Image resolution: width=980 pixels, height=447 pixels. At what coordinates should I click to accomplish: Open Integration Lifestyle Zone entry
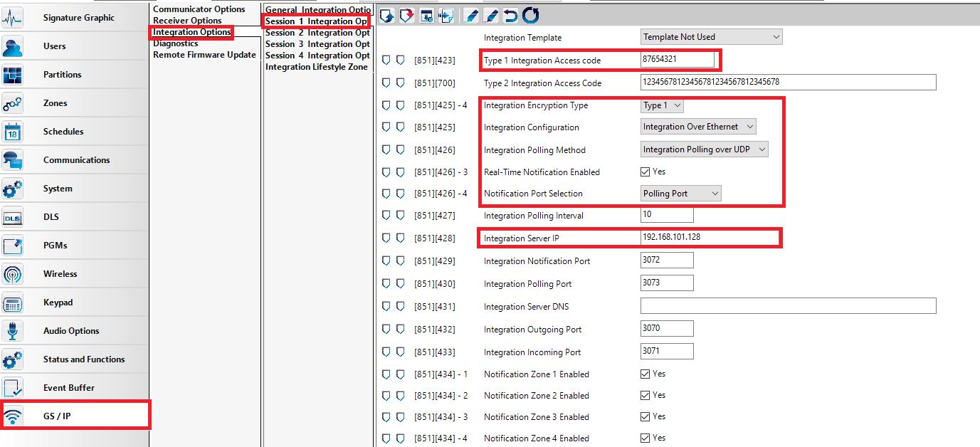coord(317,67)
